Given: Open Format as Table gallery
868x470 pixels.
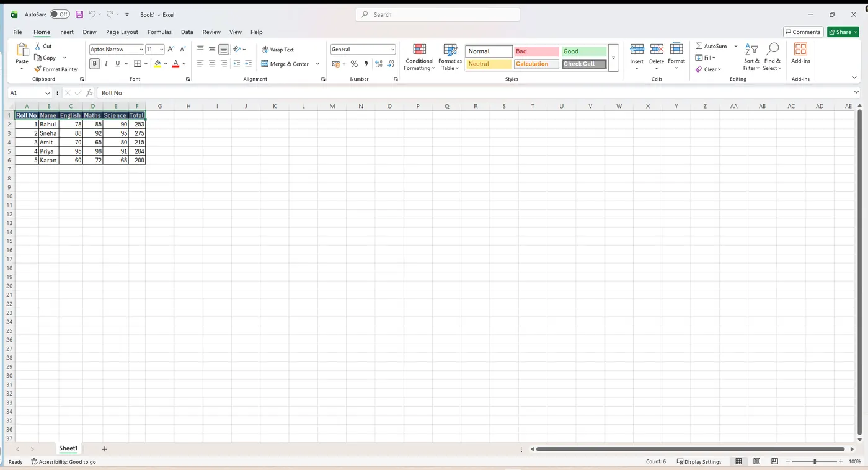Looking at the screenshot, I should [450, 57].
